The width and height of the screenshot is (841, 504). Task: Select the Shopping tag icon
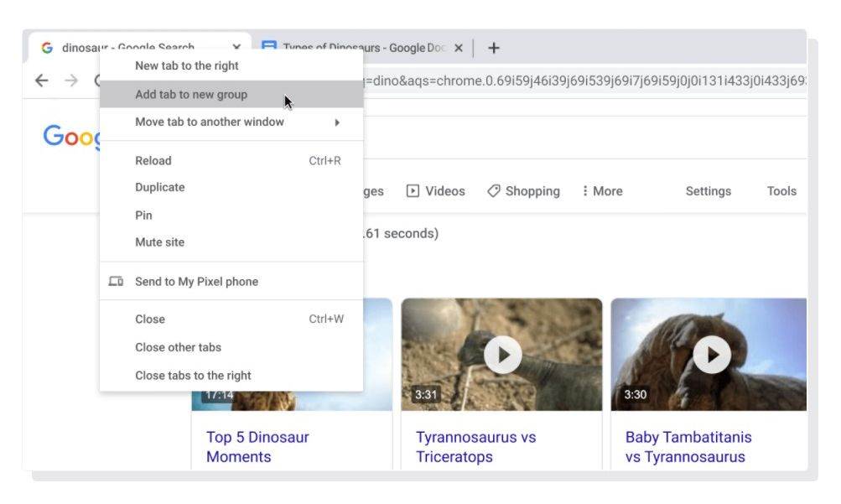[x=493, y=191]
